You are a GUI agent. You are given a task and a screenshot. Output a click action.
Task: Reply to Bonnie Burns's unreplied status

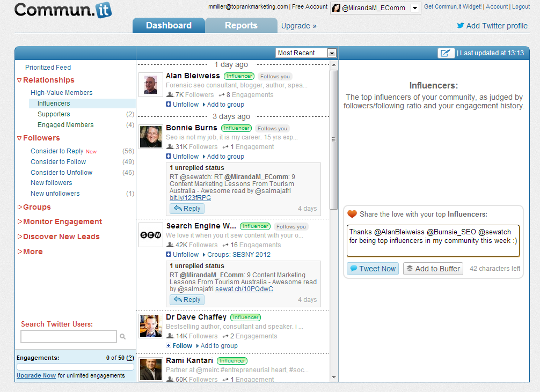coord(187,208)
